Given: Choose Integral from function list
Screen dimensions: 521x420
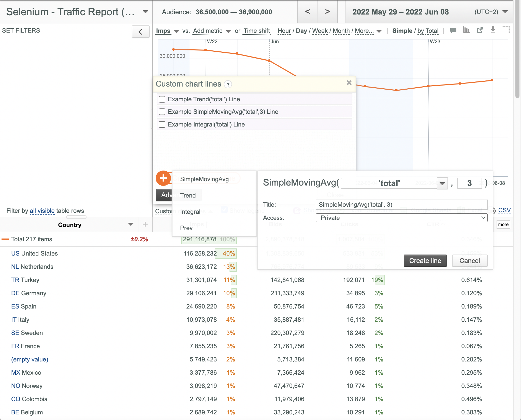Looking at the screenshot, I should 190,212.
